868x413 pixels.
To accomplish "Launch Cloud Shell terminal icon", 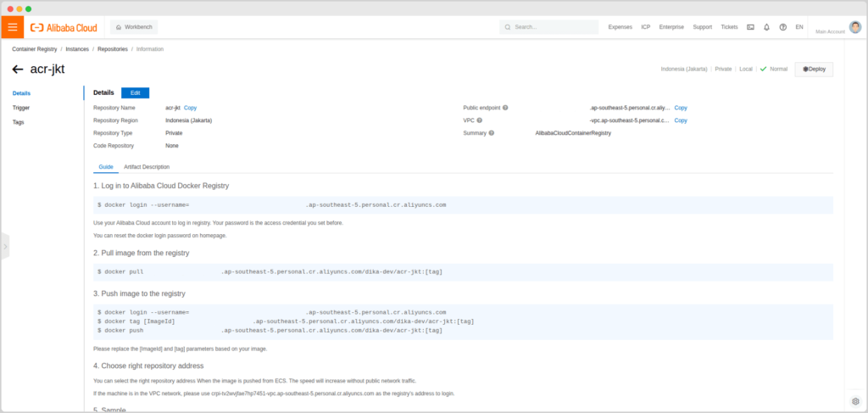I will 750,27.
